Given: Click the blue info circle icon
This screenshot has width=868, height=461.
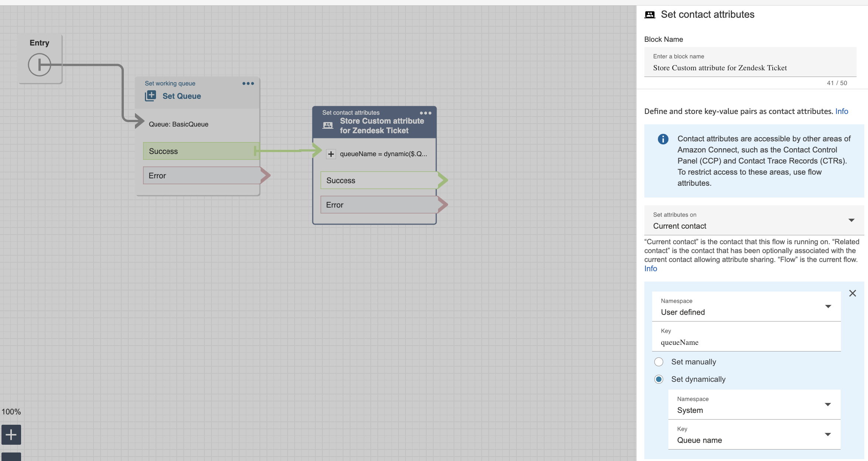Looking at the screenshot, I should [663, 139].
